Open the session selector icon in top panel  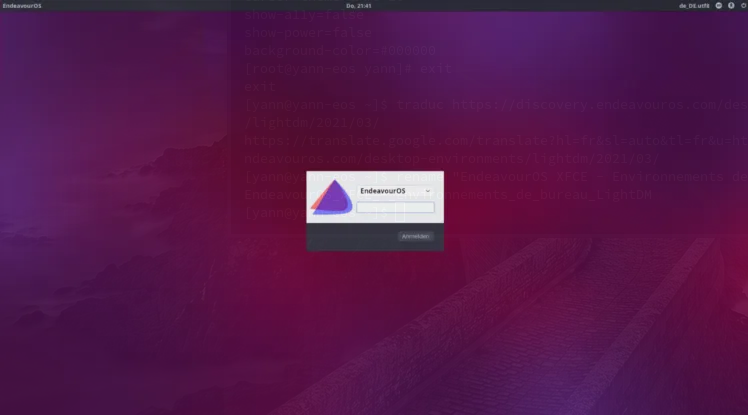[719, 5]
